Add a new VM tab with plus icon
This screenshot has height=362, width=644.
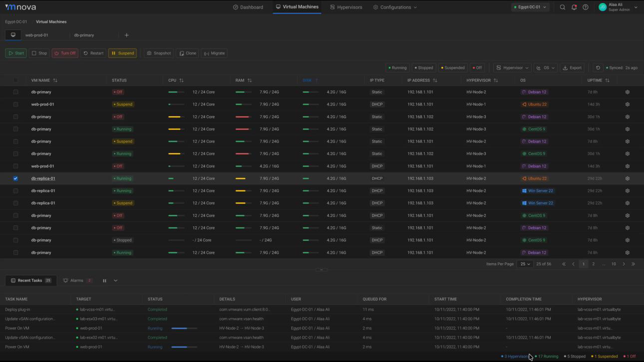tap(126, 35)
